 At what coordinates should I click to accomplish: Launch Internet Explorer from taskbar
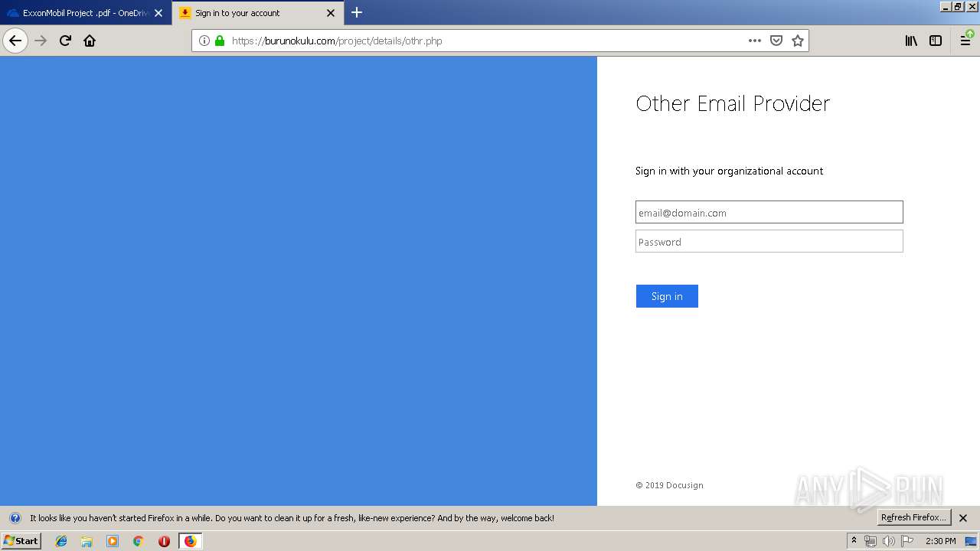point(61,541)
